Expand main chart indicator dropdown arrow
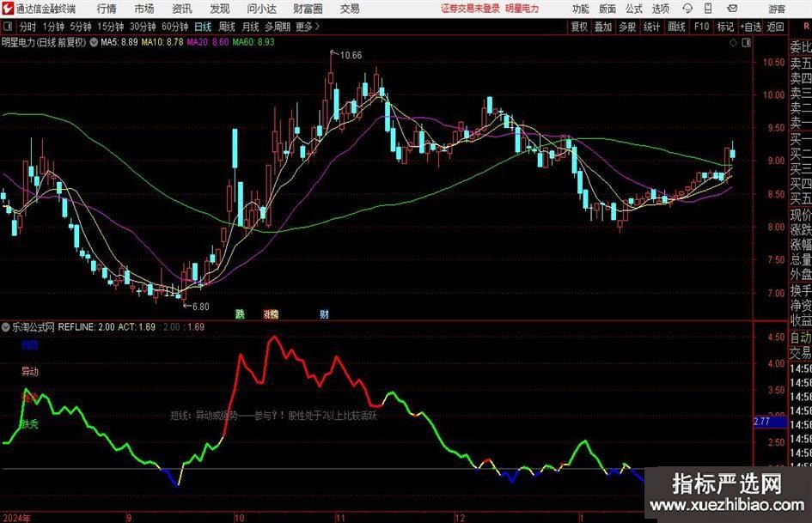Screen dimensions: 812x523 point(94,42)
